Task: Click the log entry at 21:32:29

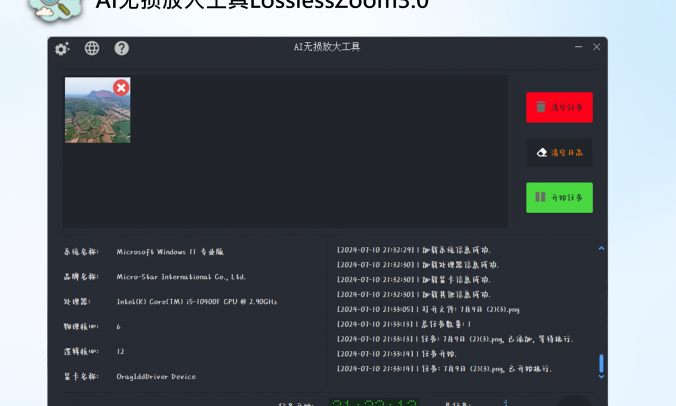Action: point(413,250)
